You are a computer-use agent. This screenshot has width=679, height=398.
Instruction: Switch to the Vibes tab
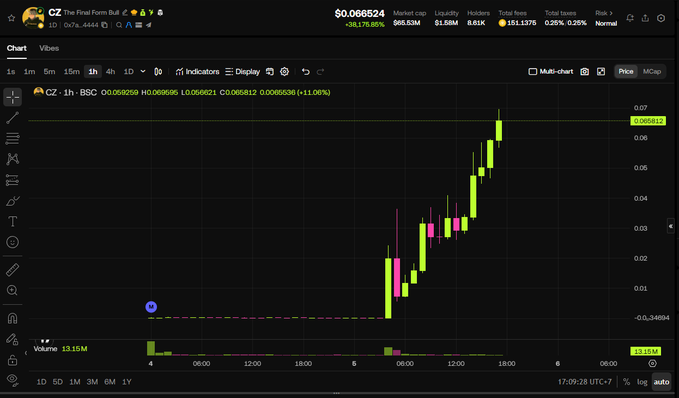[49, 48]
